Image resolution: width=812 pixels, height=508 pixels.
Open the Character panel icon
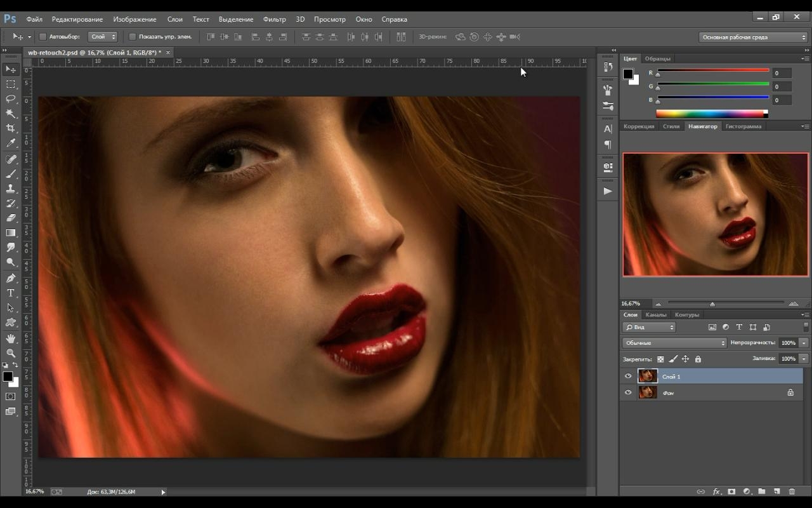click(x=608, y=129)
